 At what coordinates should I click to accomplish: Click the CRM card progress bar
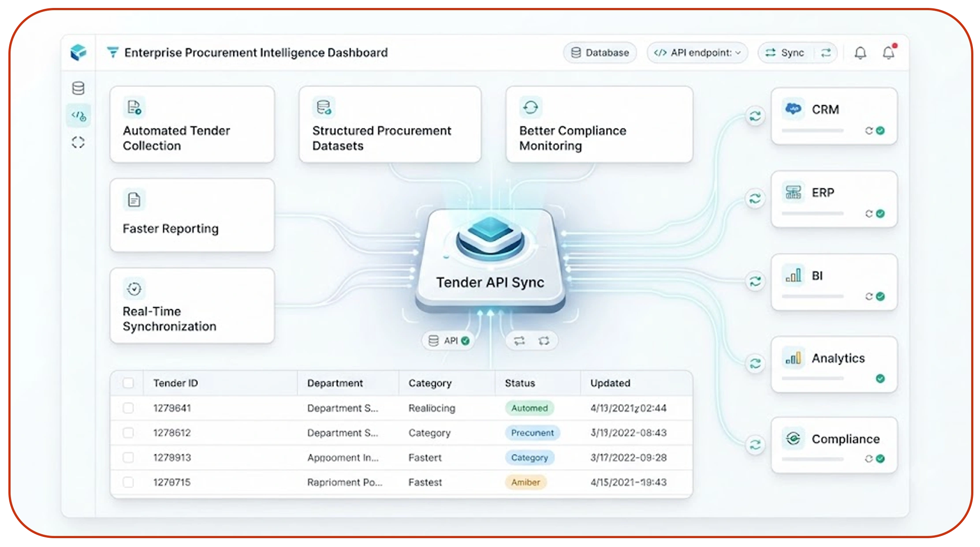pos(812,131)
